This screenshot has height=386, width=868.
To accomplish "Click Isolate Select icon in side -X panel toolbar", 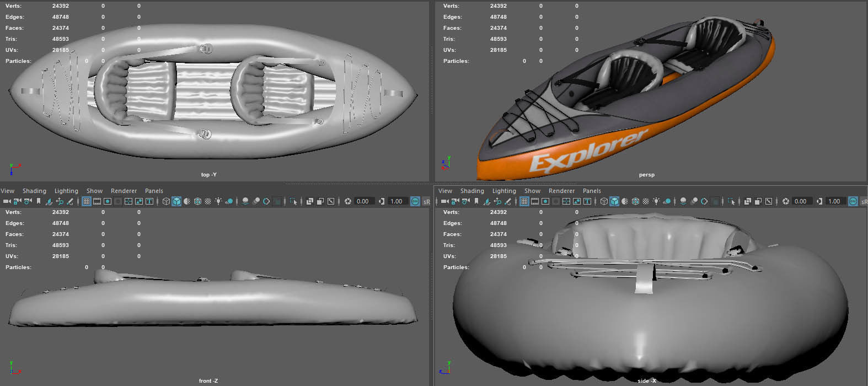I will click(731, 201).
